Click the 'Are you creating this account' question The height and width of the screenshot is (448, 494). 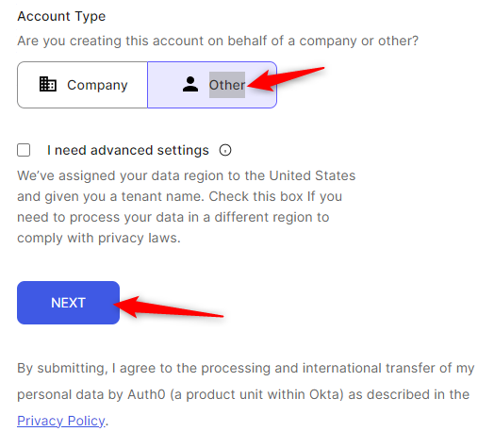click(x=218, y=41)
